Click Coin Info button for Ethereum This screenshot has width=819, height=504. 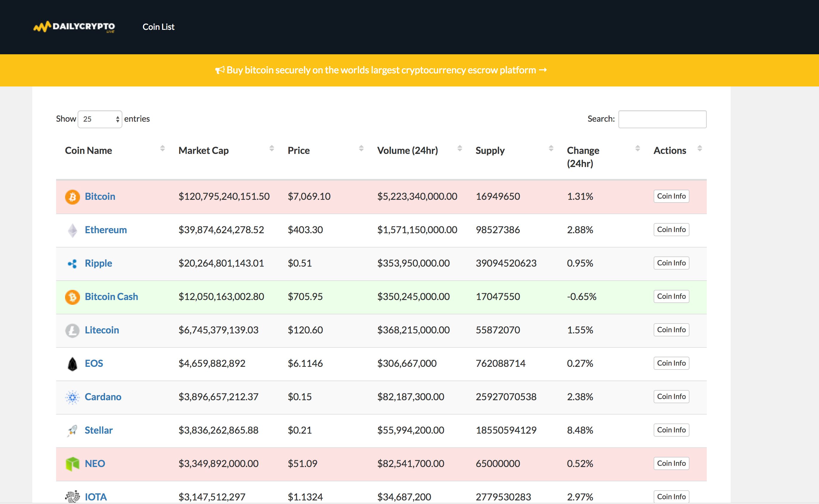[671, 229]
